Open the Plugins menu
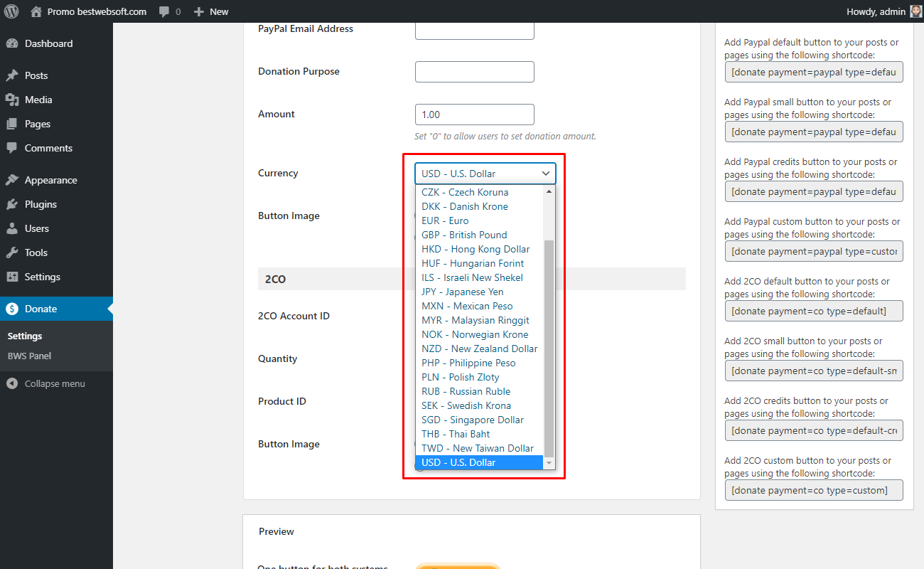This screenshot has width=924, height=569. (56, 204)
